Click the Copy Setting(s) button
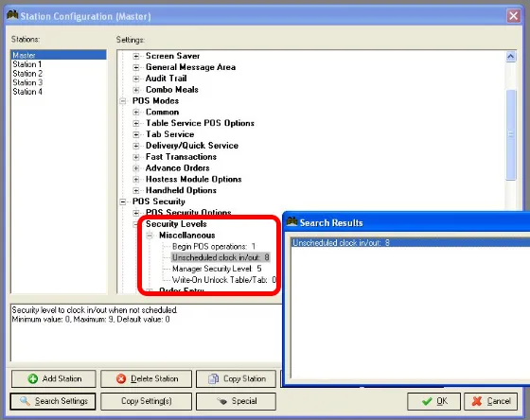Viewport: 530px width, 420px height. click(x=146, y=401)
